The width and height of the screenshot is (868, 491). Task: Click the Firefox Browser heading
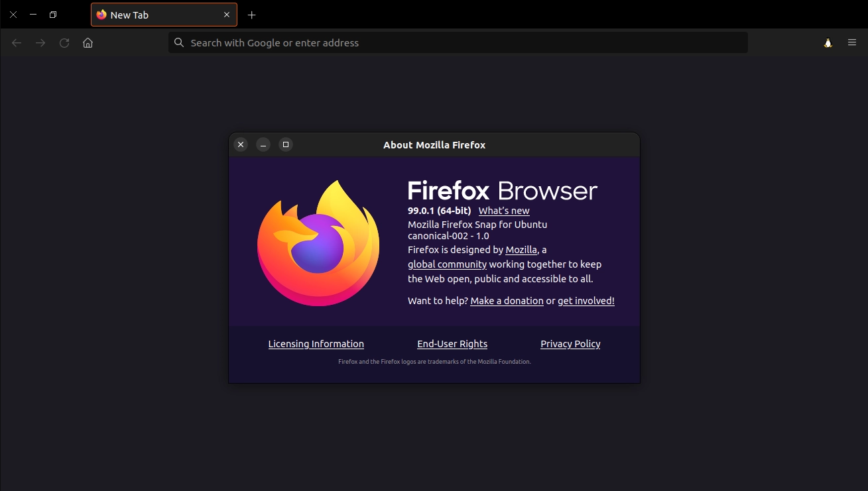[503, 191]
